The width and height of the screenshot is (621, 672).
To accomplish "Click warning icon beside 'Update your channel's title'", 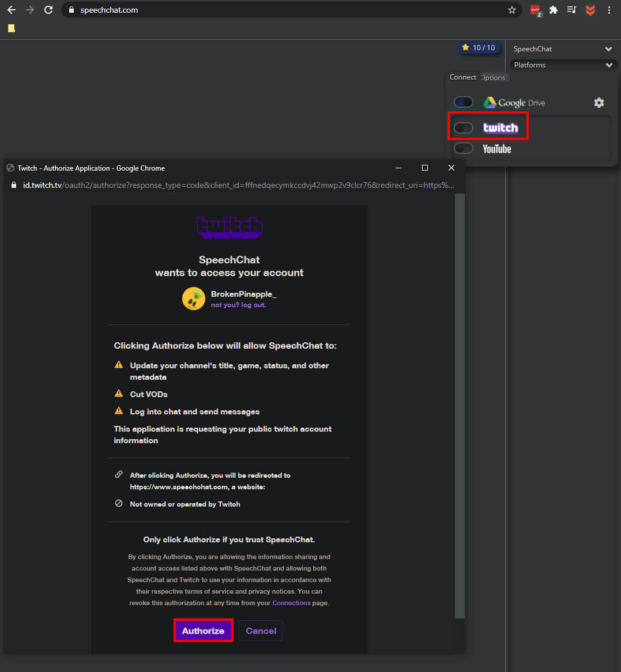I will point(119,365).
